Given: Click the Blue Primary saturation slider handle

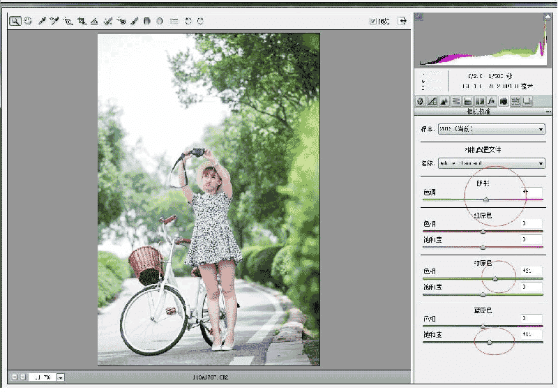Looking at the screenshot, I should 490,342.
